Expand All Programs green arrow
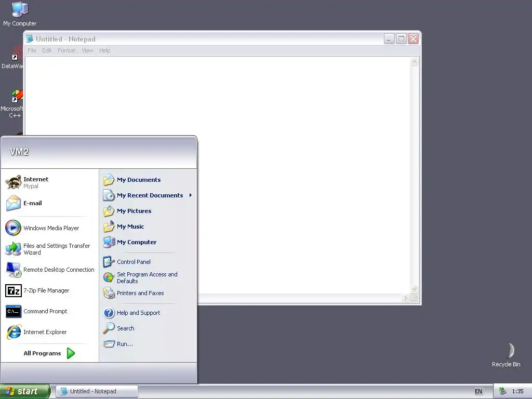Screen dimensions: 532x399 pyautogui.click(x=71, y=353)
